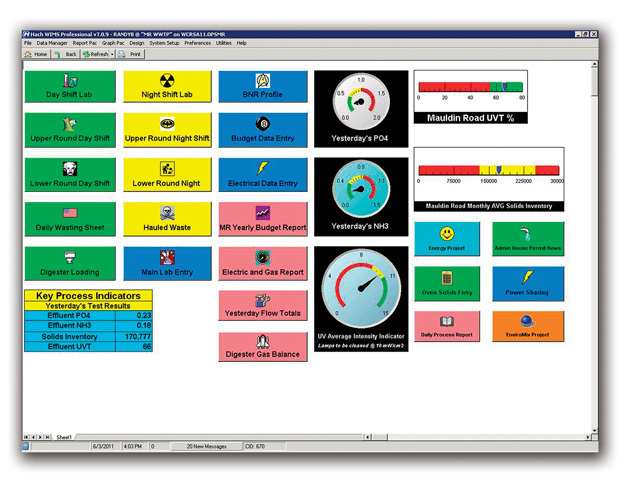Screen dimensions: 640x485
Task: Open the BNR Profile tile
Action: tap(263, 86)
